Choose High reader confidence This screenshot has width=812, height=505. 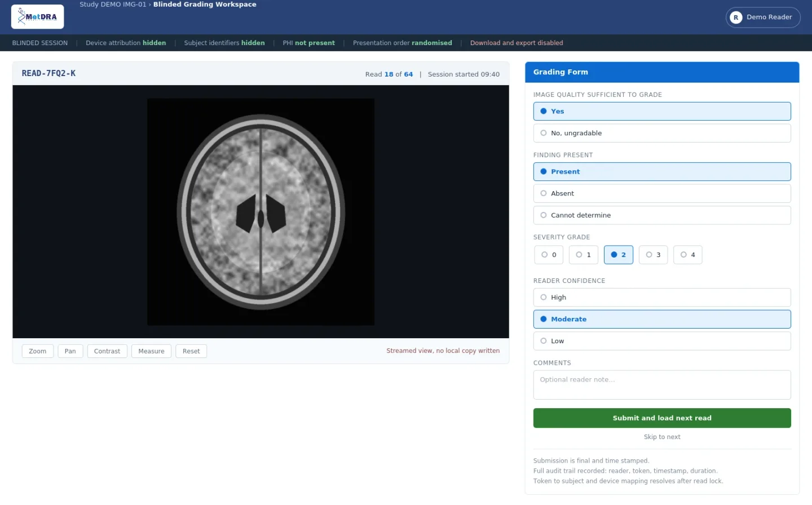pos(662,297)
